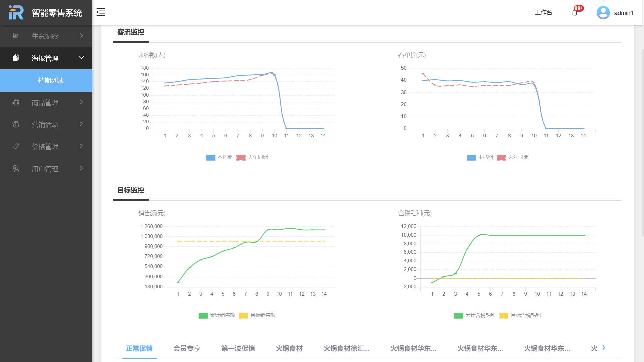Image resolution: width=644 pixels, height=362 pixels.
Task: Expand the 用户管理 menu chevron
Action: click(x=81, y=168)
